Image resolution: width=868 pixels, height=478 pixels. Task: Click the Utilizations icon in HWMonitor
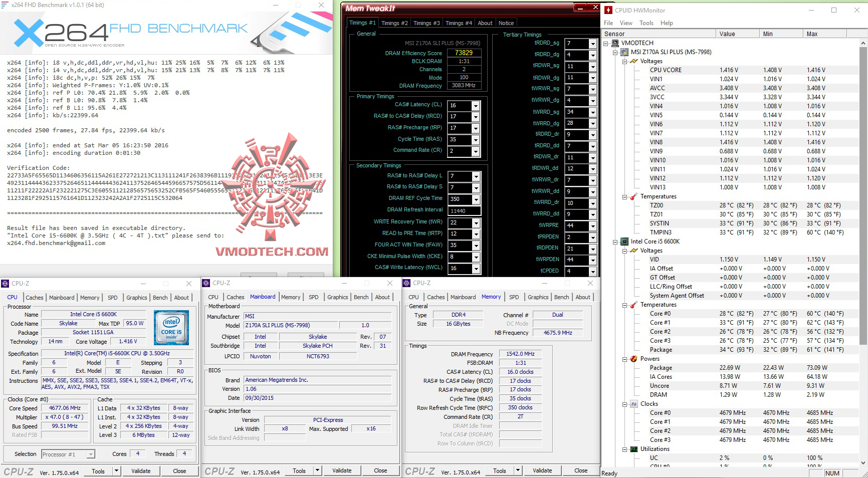[634, 449]
